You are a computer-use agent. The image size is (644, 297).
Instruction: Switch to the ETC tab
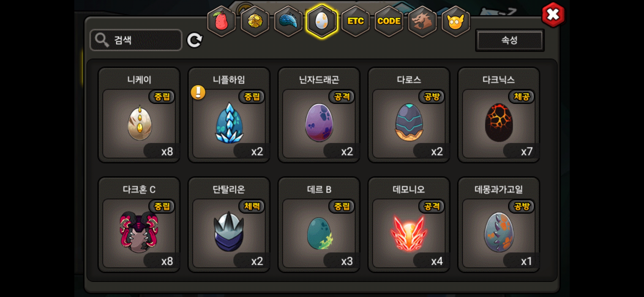(355, 21)
